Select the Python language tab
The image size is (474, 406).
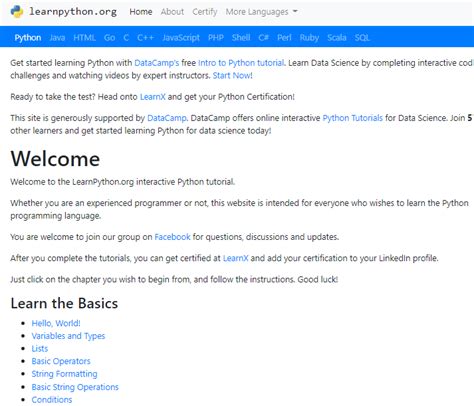coord(28,38)
